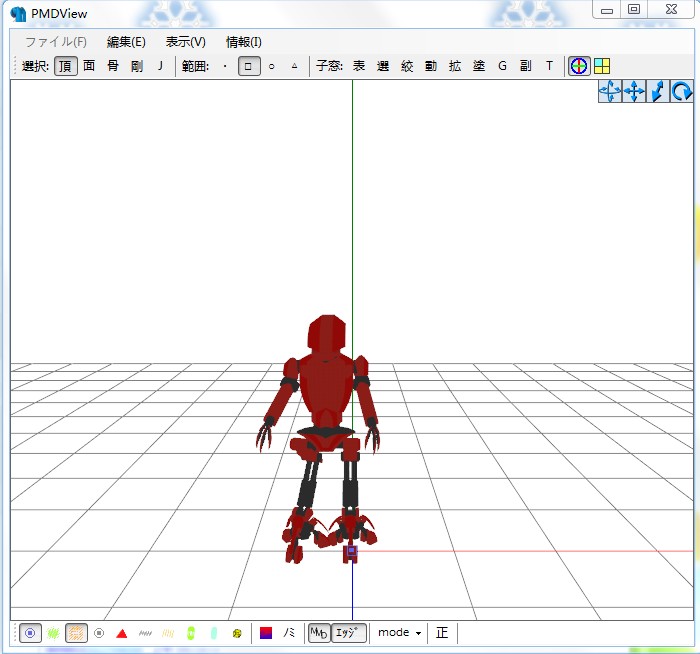Choose circle range selection
This screenshot has height=654, width=700.
[x=271, y=66]
